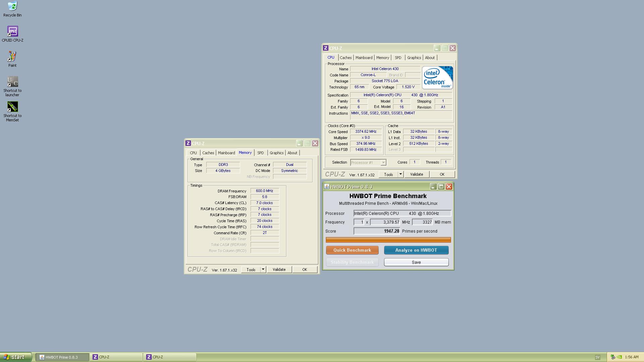644x362 pixels.
Task: Activate first CPU-Z taskbar button
Action: tap(116, 357)
